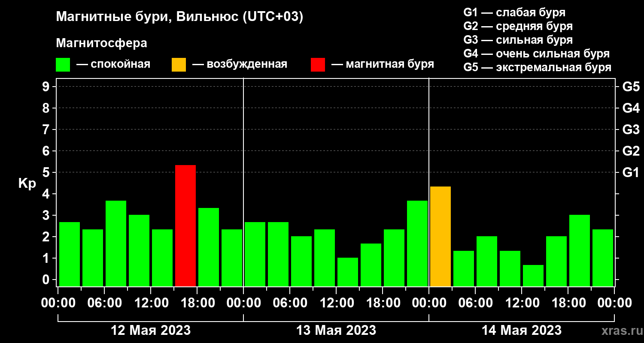Click the right-axis 'G5' label
This screenshot has height=343, width=644.
tap(631, 87)
